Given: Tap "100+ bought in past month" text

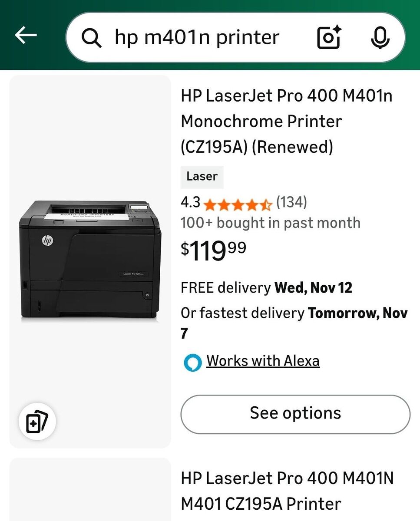Looking at the screenshot, I should (270, 223).
